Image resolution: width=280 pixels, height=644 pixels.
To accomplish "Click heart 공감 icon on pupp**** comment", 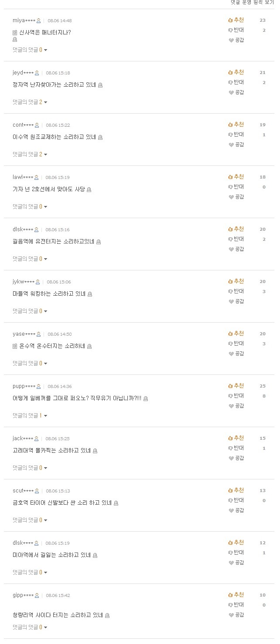I will [231, 406].
